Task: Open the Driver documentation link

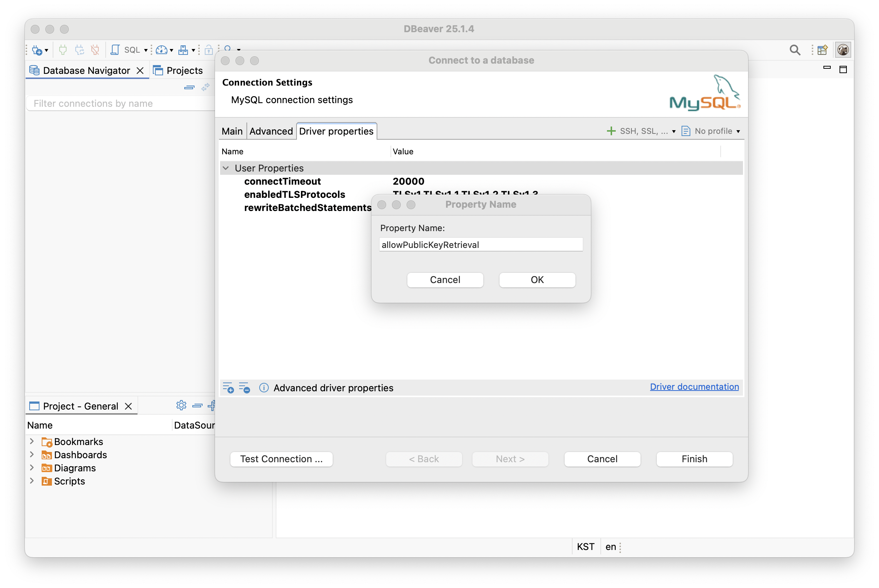Action: coord(694,387)
